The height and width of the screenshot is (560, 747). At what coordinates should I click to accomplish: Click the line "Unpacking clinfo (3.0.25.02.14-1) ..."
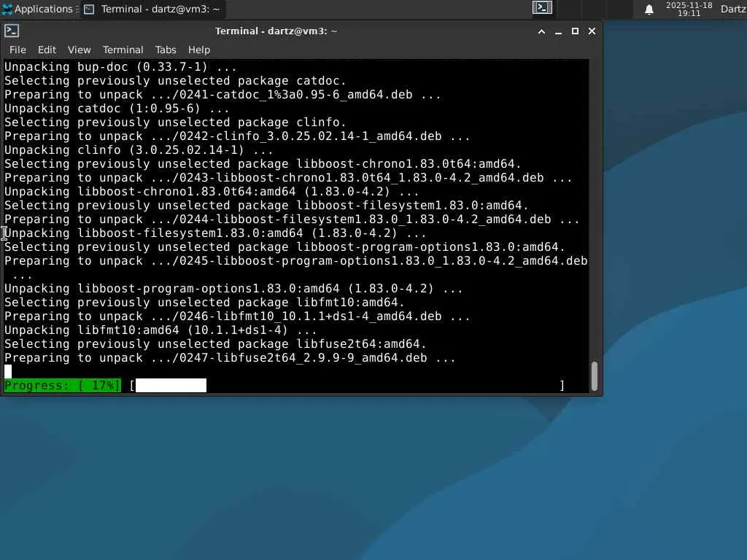(x=139, y=149)
